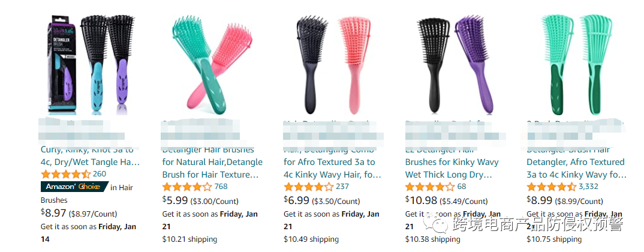Viewport: 644px width, 252px height.
Task: Open 'Detangler Hair Brushes for Natural Hair' title
Action: point(212,162)
